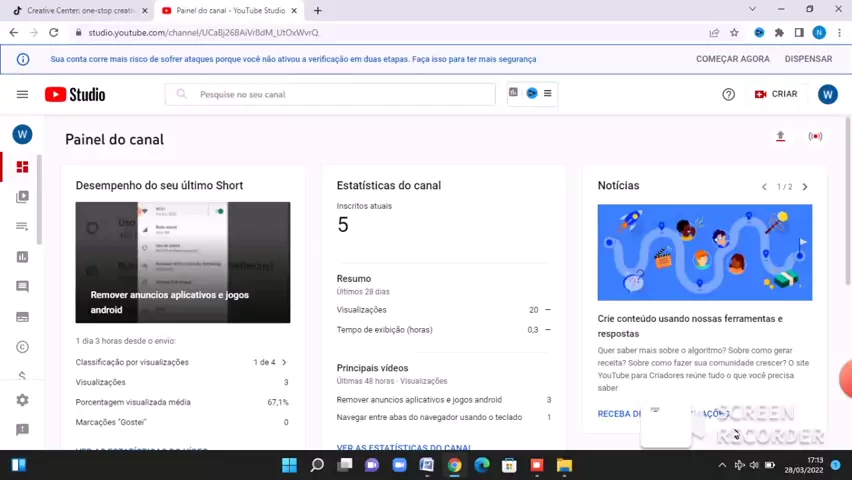Open File Explorer from the taskbar

pos(565,465)
